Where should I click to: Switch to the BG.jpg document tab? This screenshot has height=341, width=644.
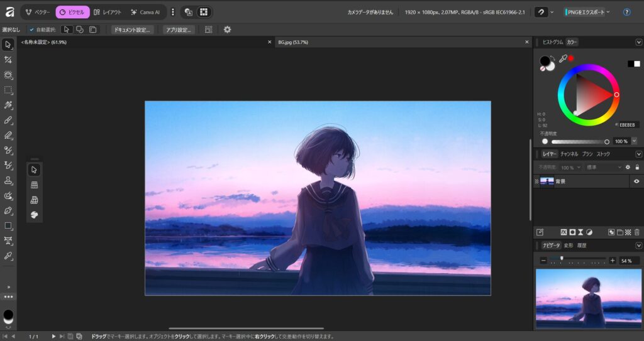click(x=292, y=42)
